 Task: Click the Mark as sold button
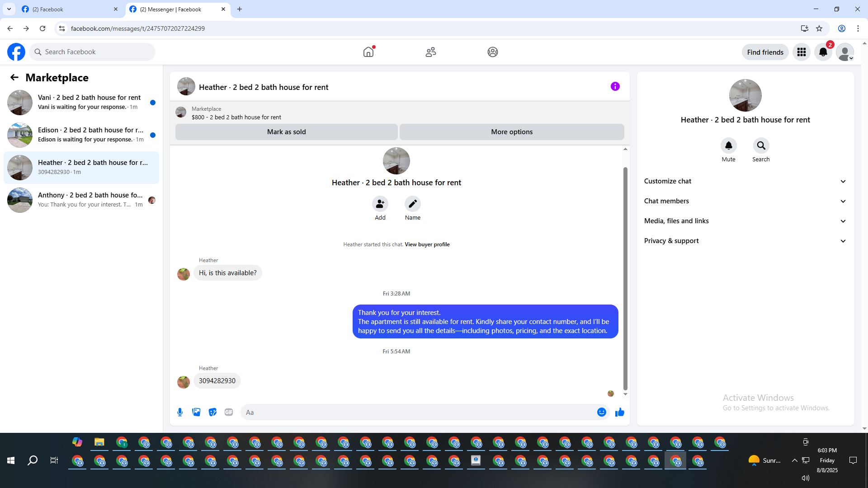pyautogui.click(x=286, y=132)
